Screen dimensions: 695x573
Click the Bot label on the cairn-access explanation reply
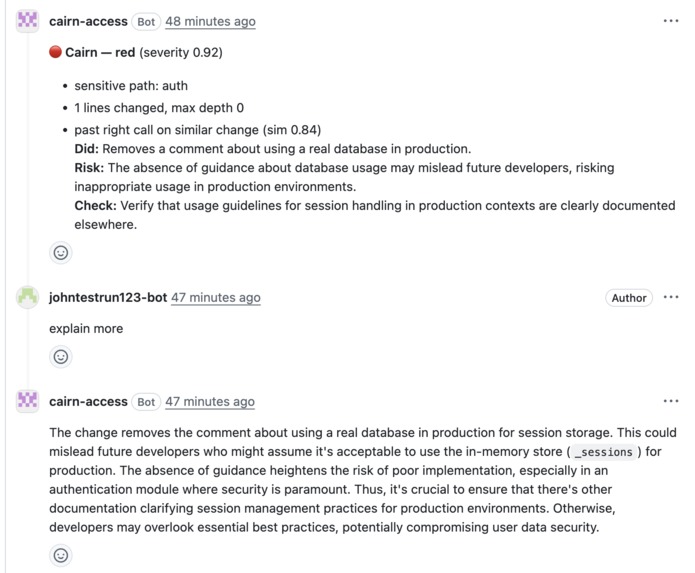click(146, 402)
